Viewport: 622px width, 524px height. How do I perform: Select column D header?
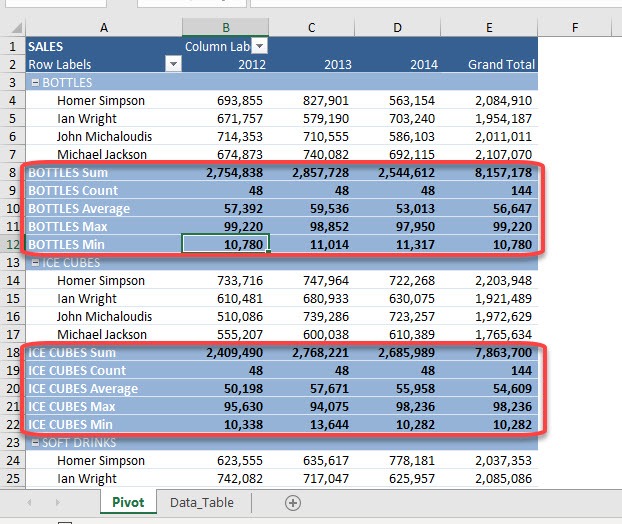(x=397, y=27)
